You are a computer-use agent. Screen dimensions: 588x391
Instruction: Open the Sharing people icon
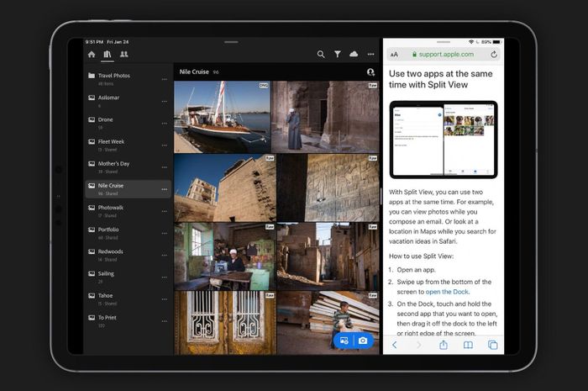[x=123, y=55]
